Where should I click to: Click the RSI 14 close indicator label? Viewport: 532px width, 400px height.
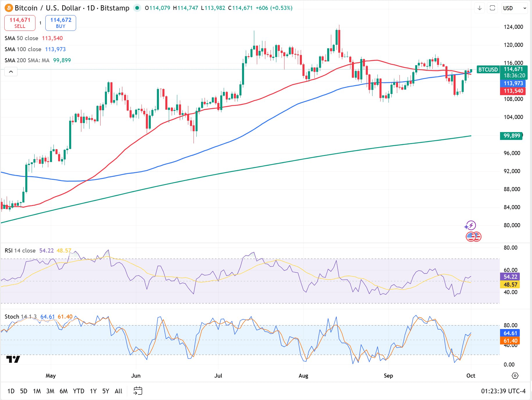point(20,250)
